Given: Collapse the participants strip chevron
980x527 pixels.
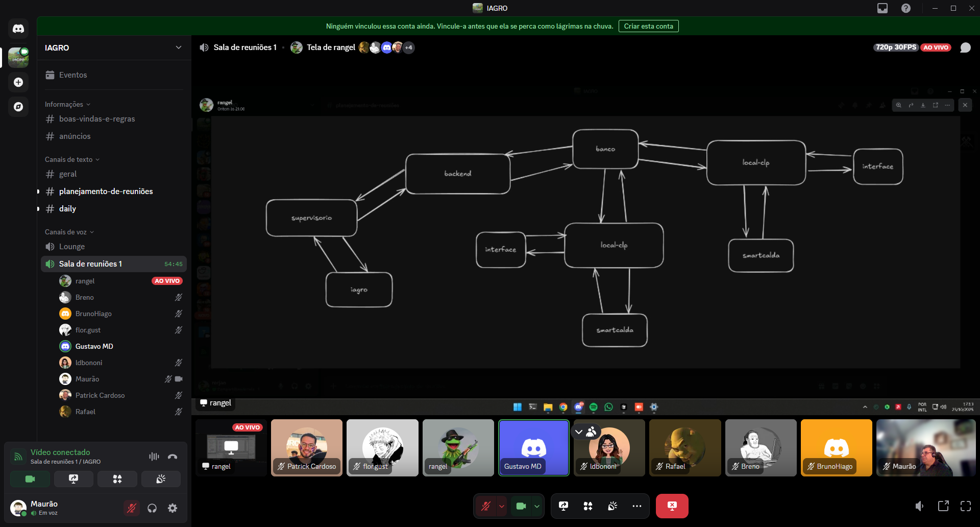Looking at the screenshot, I should point(579,432).
